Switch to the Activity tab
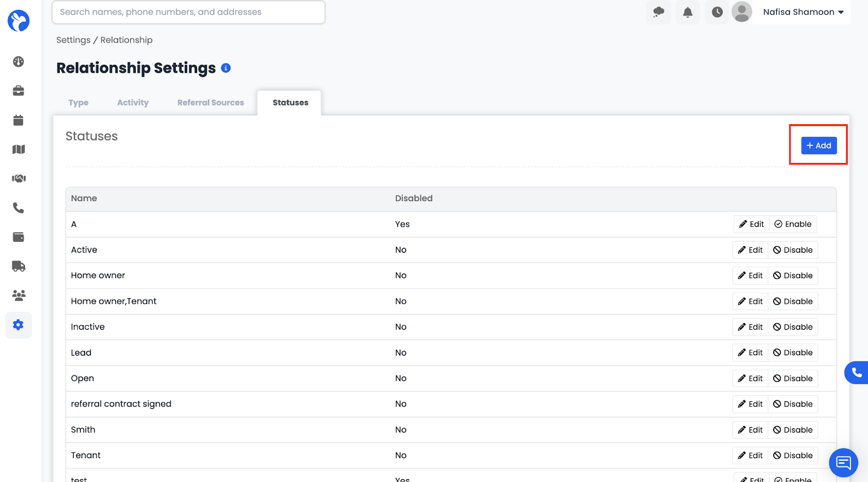Viewport: 868px width, 482px height. (133, 103)
